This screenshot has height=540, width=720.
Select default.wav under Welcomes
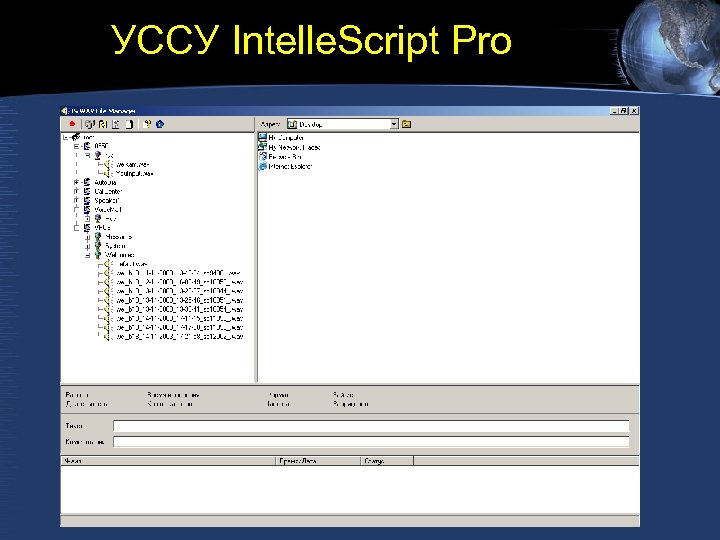[x=132, y=264]
